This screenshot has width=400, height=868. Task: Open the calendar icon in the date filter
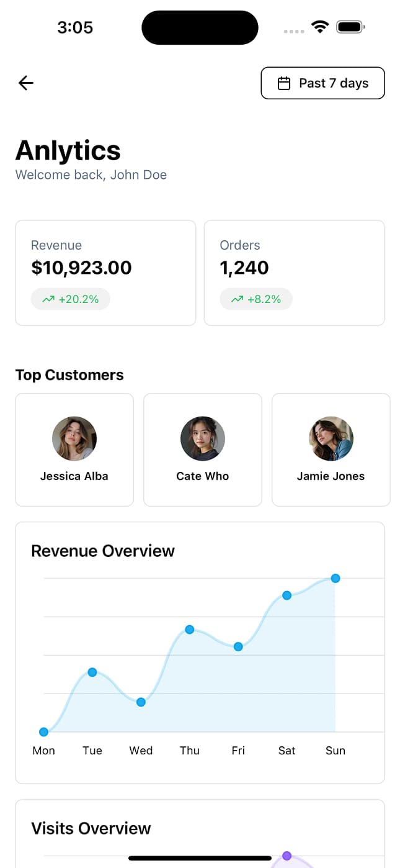click(284, 83)
